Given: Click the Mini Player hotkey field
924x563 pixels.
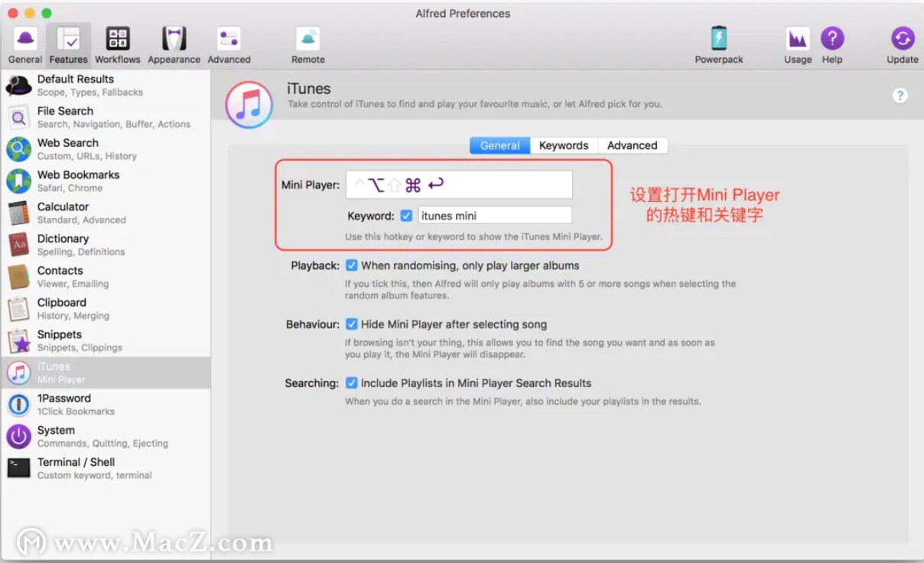Looking at the screenshot, I should coord(459,184).
